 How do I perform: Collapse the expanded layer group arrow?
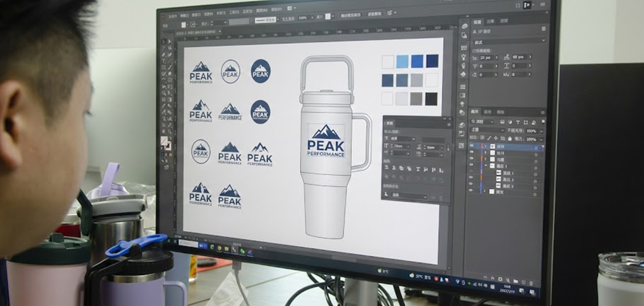coord(486,166)
